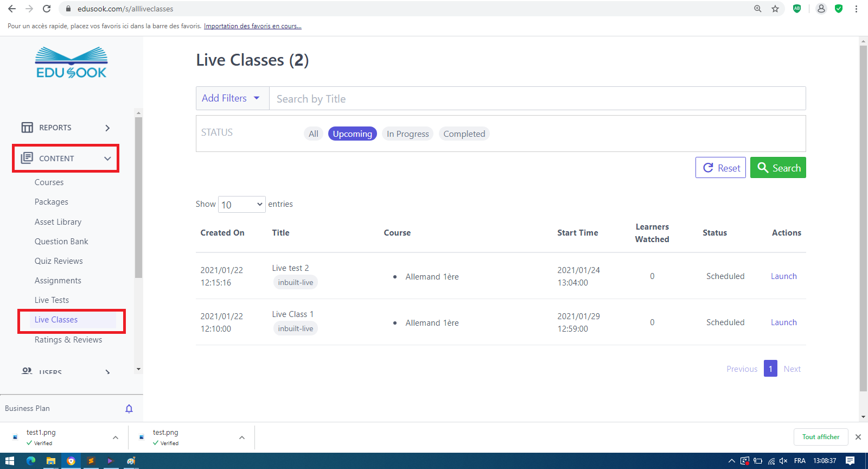Select the In Progress status filter

(407, 134)
